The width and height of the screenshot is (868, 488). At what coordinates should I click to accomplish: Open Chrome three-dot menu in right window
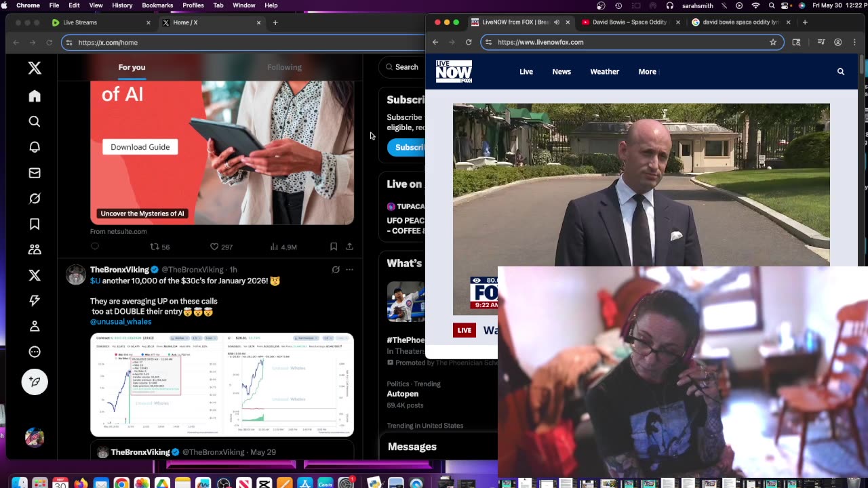[854, 42]
